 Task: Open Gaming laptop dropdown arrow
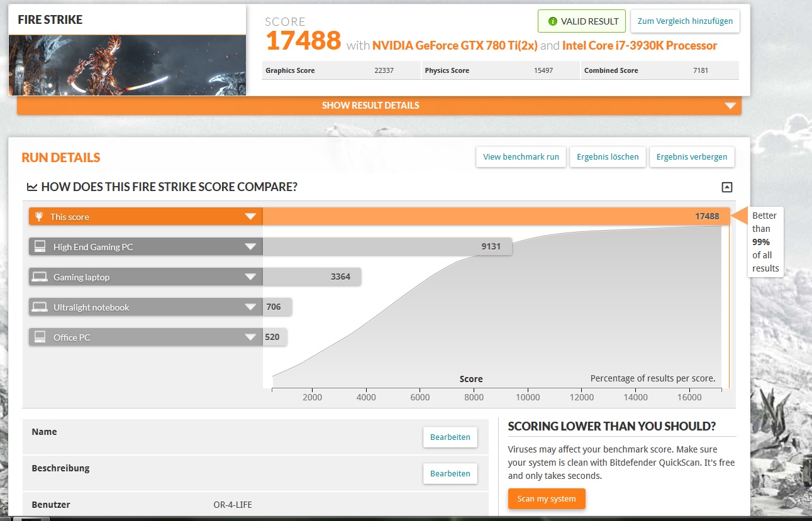pyautogui.click(x=251, y=277)
